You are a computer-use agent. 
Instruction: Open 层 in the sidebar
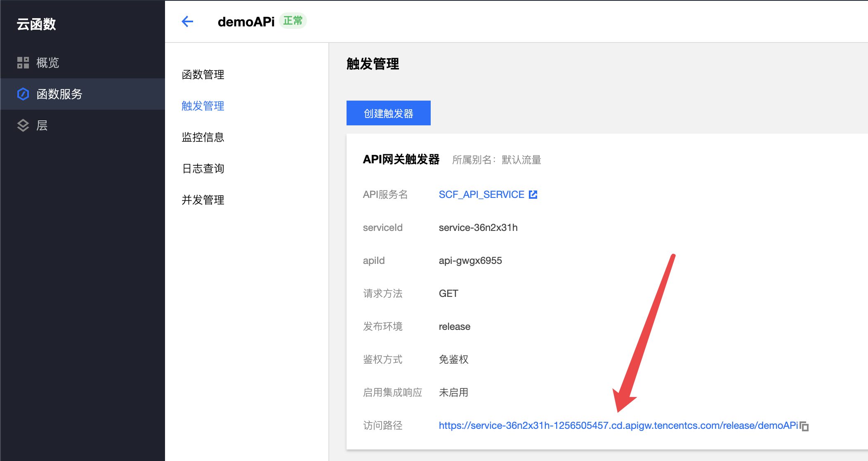83,125
